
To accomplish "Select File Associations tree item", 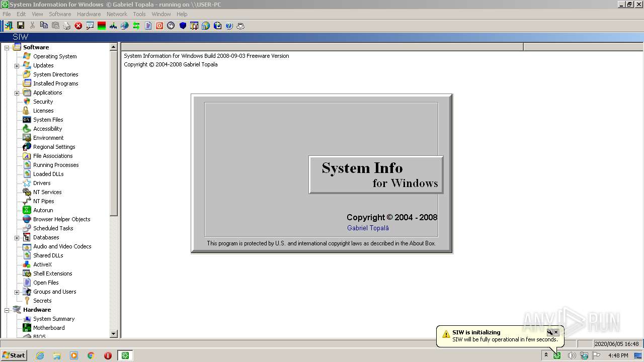I will 53,156.
